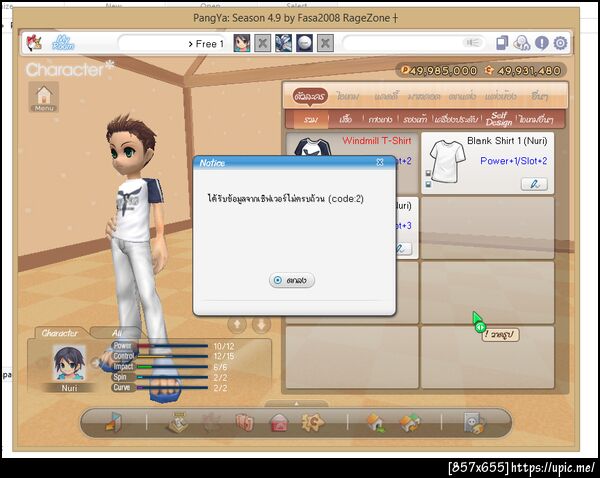Select the Blank Shirt 1 (Nuri) item card
The width and height of the screenshot is (600, 478).
488,163
